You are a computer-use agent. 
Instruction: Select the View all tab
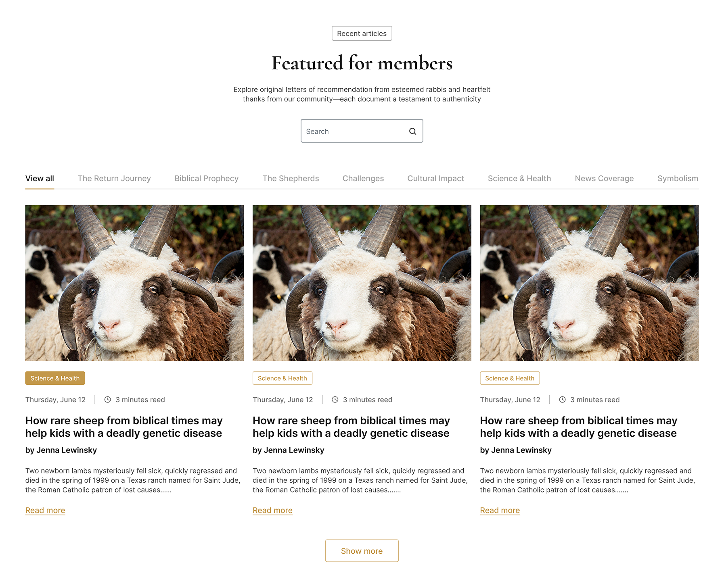point(40,178)
